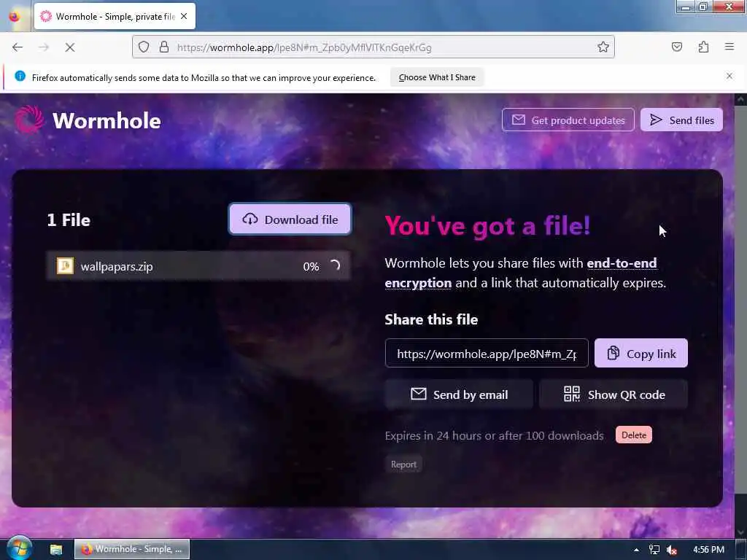Click the pink Delete button
The height and width of the screenshot is (560, 747).
coord(634,435)
